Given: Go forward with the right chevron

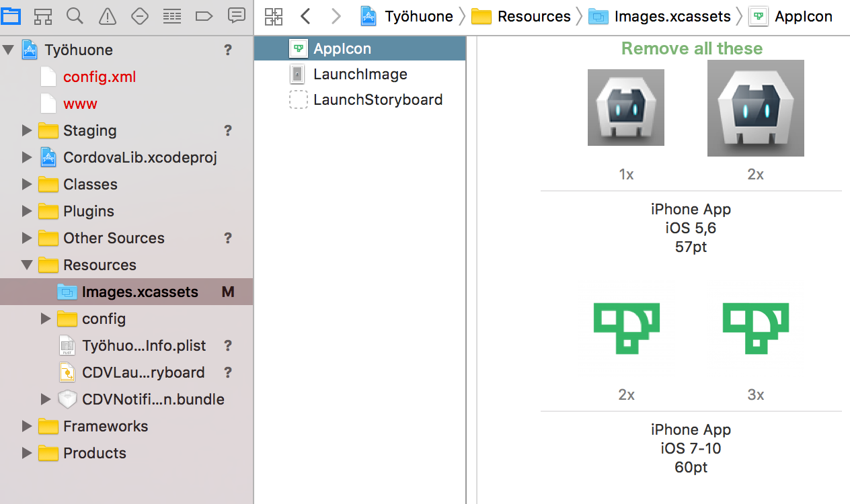Looking at the screenshot, I should click(x=336, y=16).
